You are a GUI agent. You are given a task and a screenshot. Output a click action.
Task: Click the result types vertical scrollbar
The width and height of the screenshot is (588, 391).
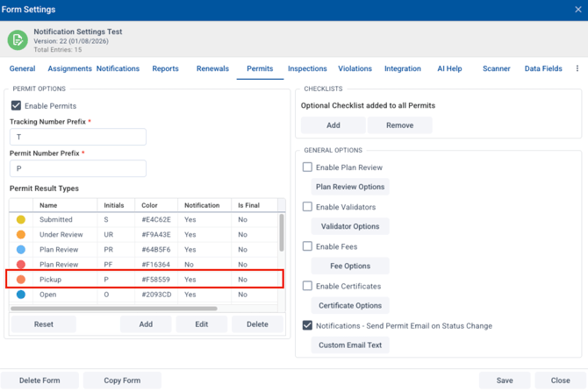[282, 231]
